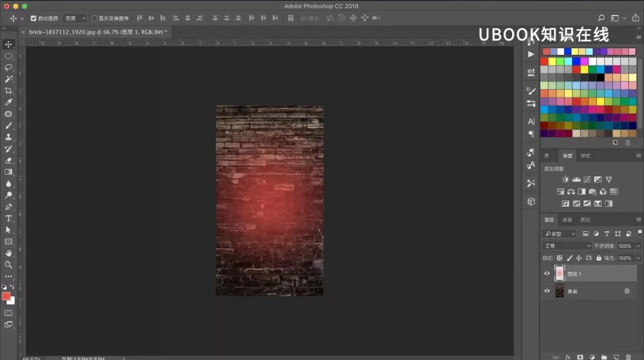The image size is (644, 360).
Task: Select the Eraser tool
Action: click(8, 160)
